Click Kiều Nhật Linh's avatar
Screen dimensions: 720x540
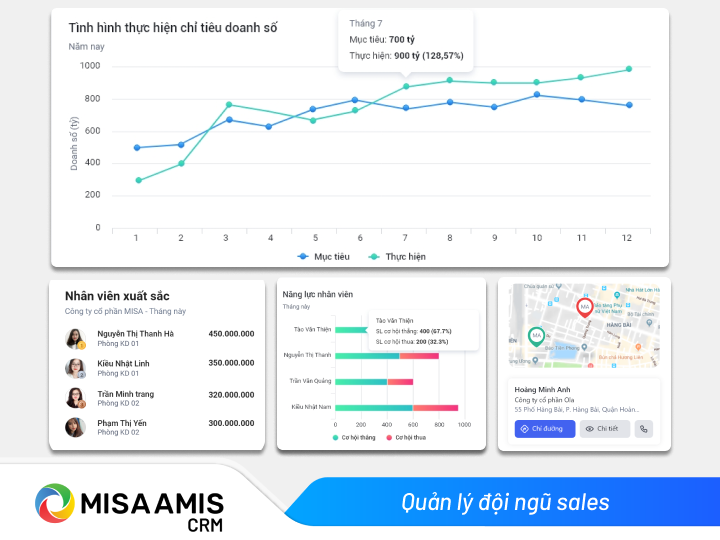(75, 368)
